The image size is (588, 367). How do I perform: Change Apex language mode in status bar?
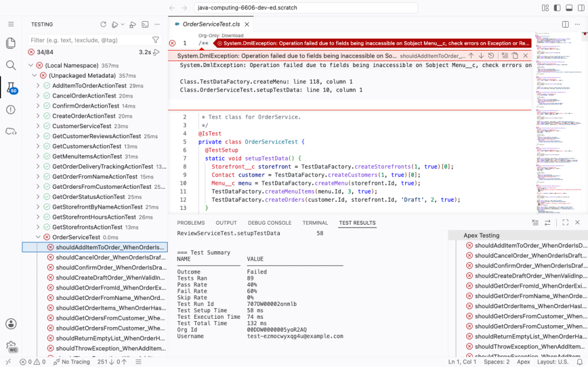click(523, 362)
